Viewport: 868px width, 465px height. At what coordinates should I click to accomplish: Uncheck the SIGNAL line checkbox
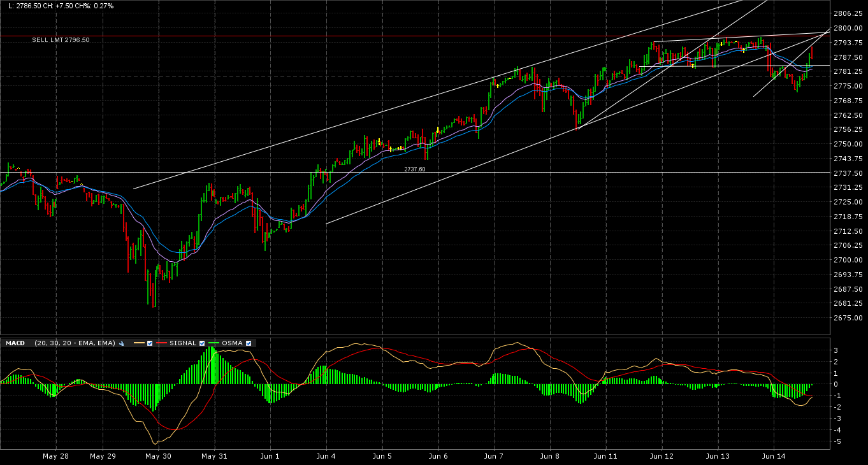(202, 343)
